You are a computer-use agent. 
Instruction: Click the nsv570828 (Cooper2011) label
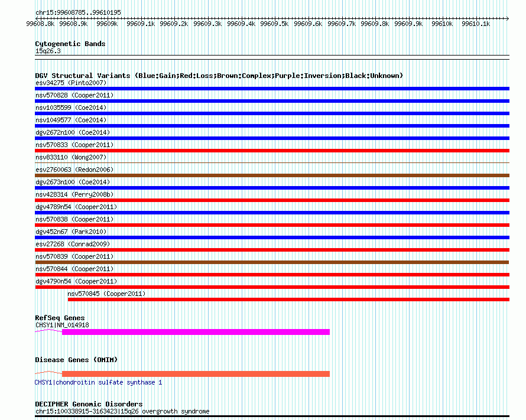74,95
